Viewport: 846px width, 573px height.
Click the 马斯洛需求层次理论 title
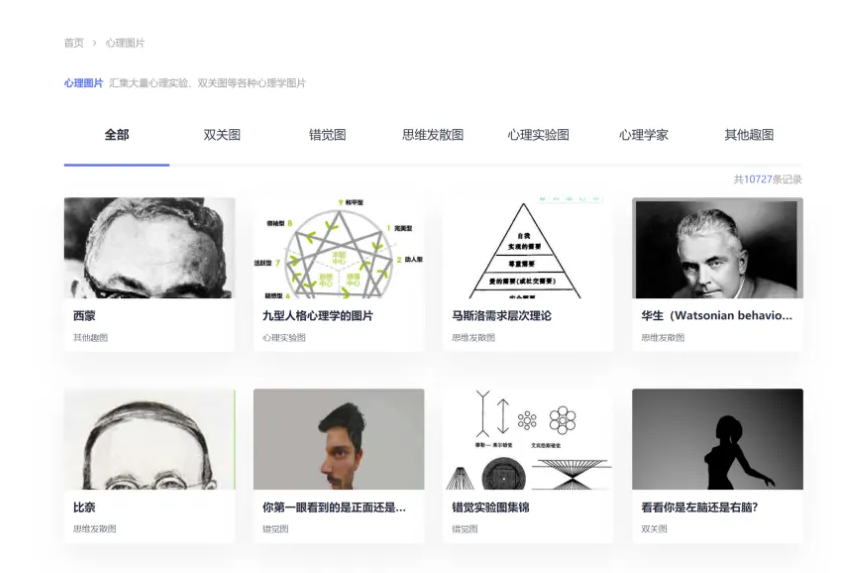pos(502,316)
